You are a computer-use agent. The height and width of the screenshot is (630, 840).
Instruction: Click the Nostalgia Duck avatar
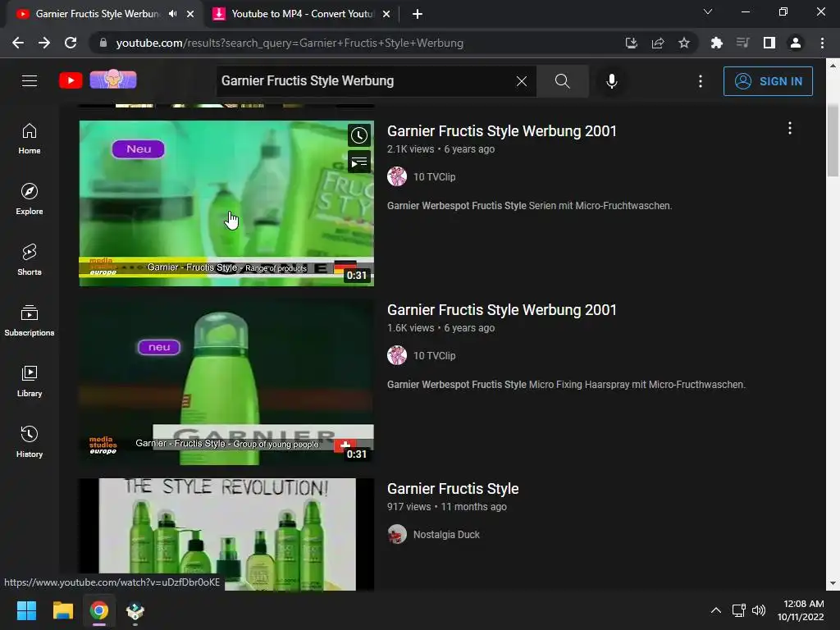point(397,534)
